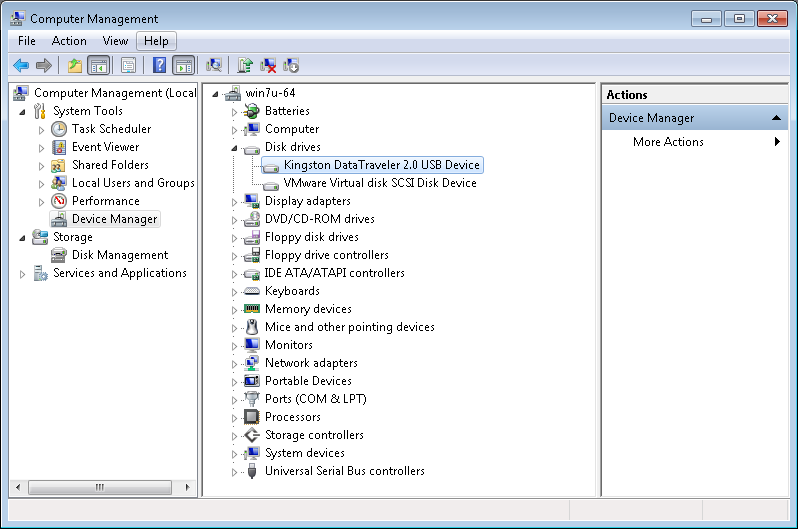798x529 pixels.
Task: Collapse the Device Manager actions header
Action: [x=777, y=118]
